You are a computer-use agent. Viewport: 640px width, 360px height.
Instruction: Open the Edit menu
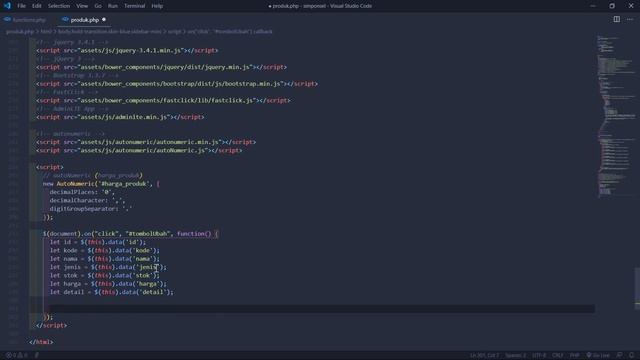[37, 6]
